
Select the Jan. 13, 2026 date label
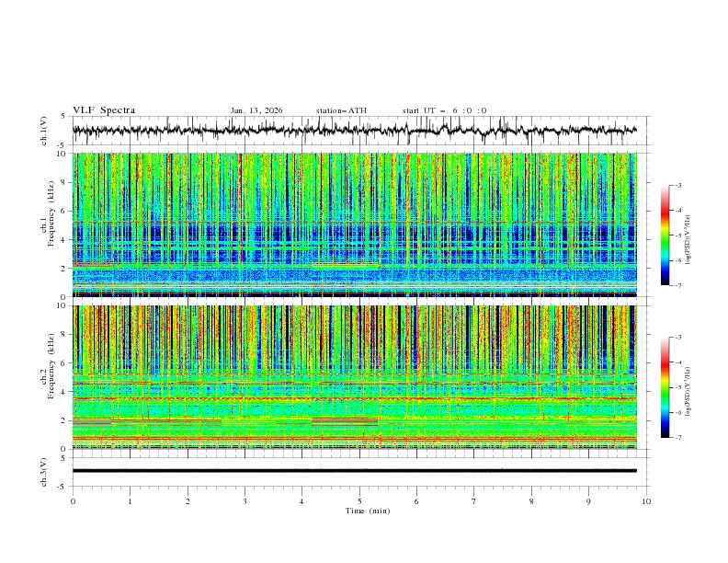(x=256, y=110)
